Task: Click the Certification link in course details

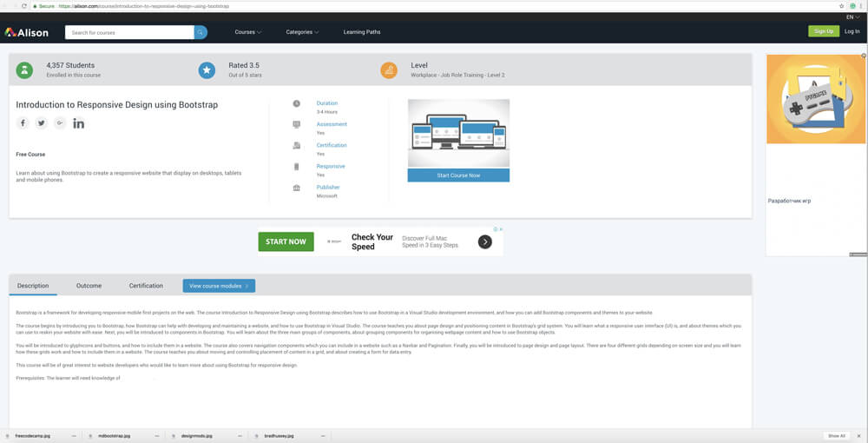Action: pos(332,146)
